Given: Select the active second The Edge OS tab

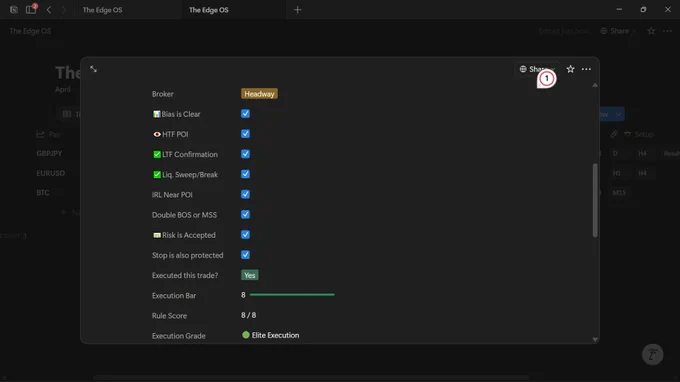Looking at the screenshot, I should [209, 10].
